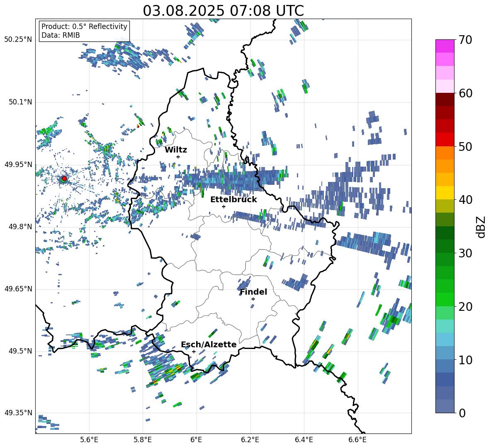Image resolution: width=491 pixels, height=448 pixels.
Task: Click the Findel city label
Action: [x=253, y=292]
